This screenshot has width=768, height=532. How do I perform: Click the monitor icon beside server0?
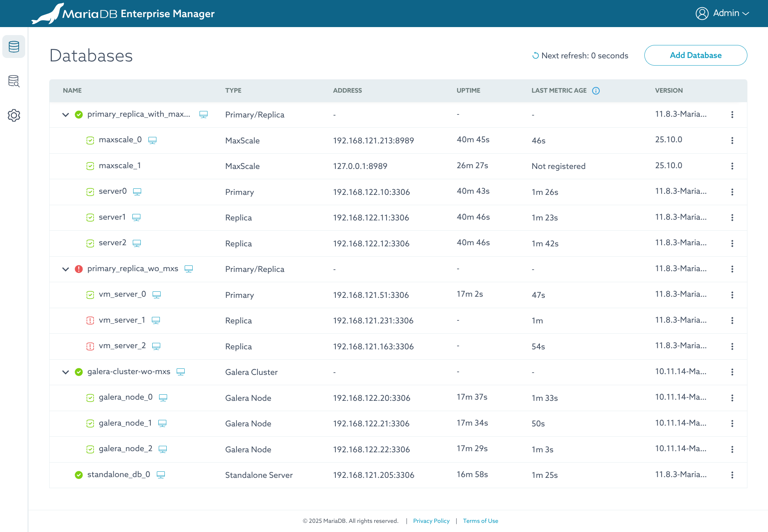pos(137,192)
